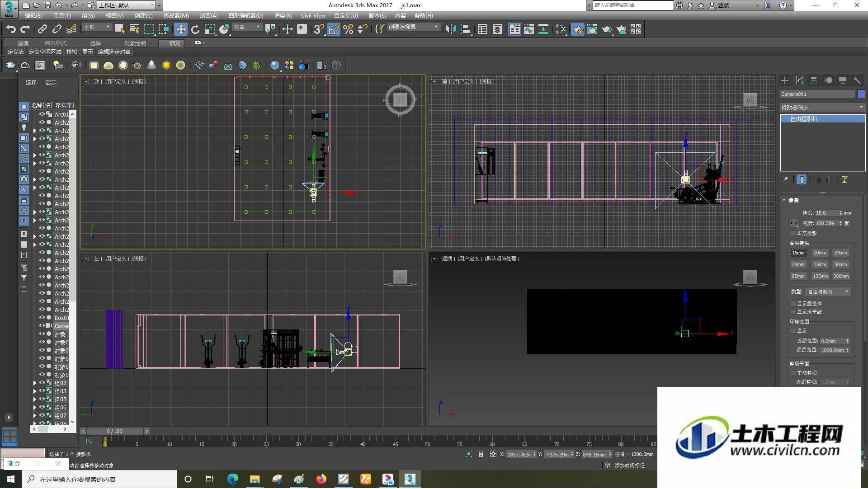Expand the 组03 tree node

[35, 391]
